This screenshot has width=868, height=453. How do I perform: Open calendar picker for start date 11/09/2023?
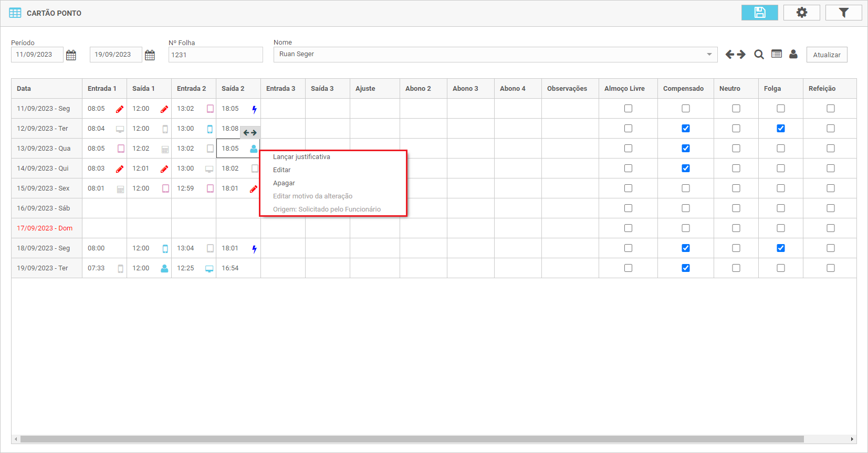[71, 55]
